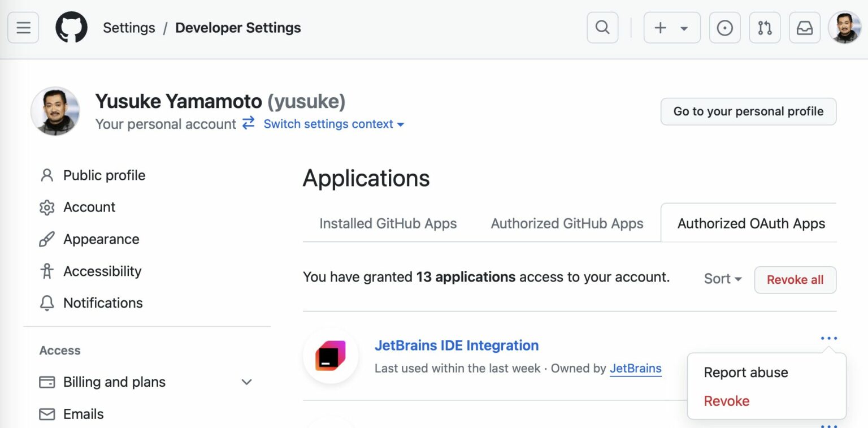Switch to the Installed GitHub Apps tab
Image resolution: width=868 pixels, height=428 pixels.
(x=388, y=223)
